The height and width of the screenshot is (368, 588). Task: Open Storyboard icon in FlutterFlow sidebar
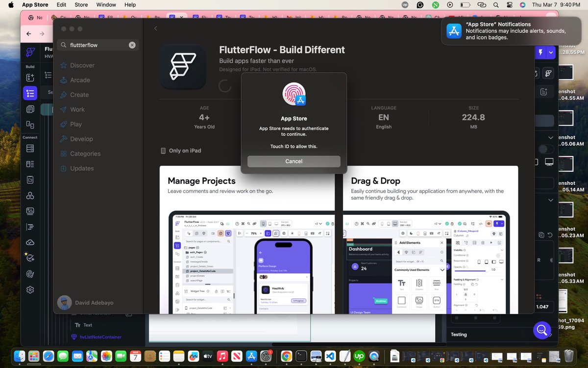(x=30, y=125)
